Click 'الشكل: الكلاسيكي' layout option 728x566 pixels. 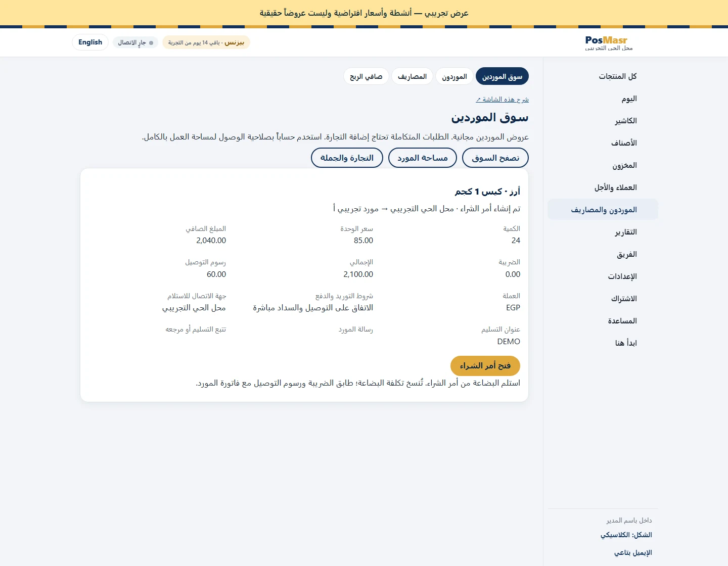pyautogui.click(x=626, y=535)
